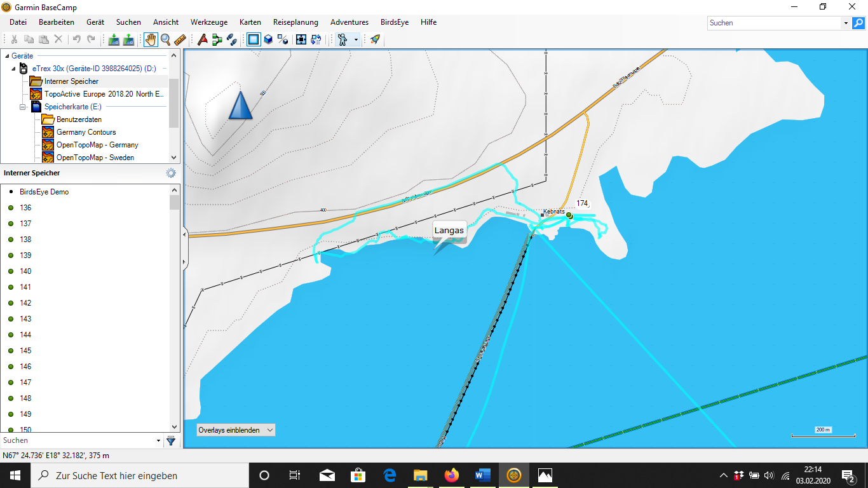
Task: Click the bottom-left Suchen filter field
Action: tap(78, 440)
